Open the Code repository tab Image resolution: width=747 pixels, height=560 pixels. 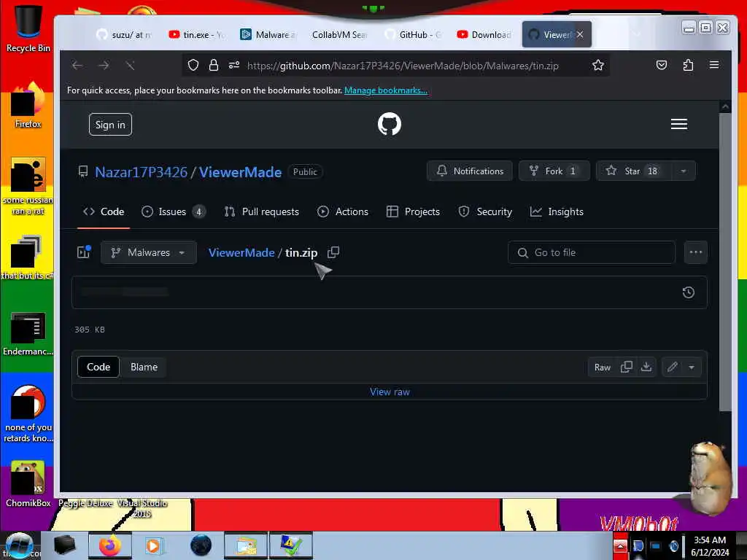coord(104,211)
